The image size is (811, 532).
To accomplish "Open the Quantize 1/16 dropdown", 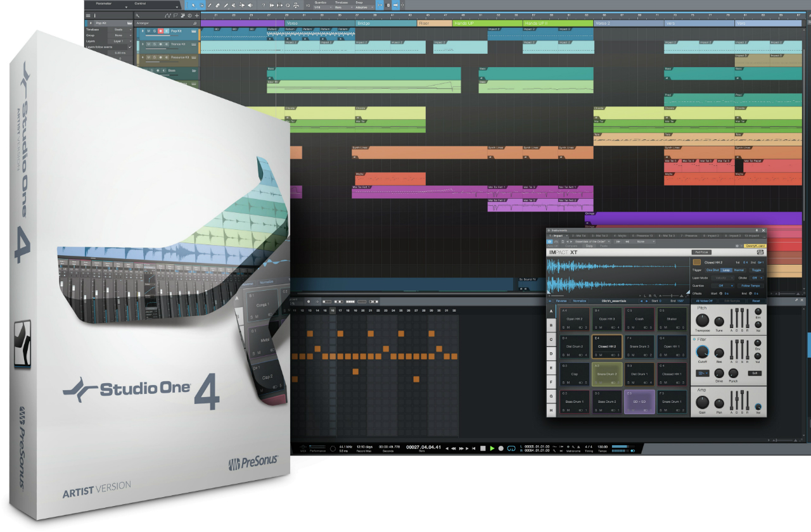I will [x=323, y=7].
